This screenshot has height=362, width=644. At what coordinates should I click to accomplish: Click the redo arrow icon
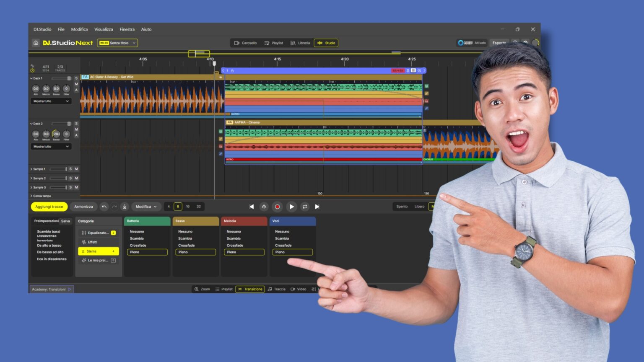[x=114, y=207]
